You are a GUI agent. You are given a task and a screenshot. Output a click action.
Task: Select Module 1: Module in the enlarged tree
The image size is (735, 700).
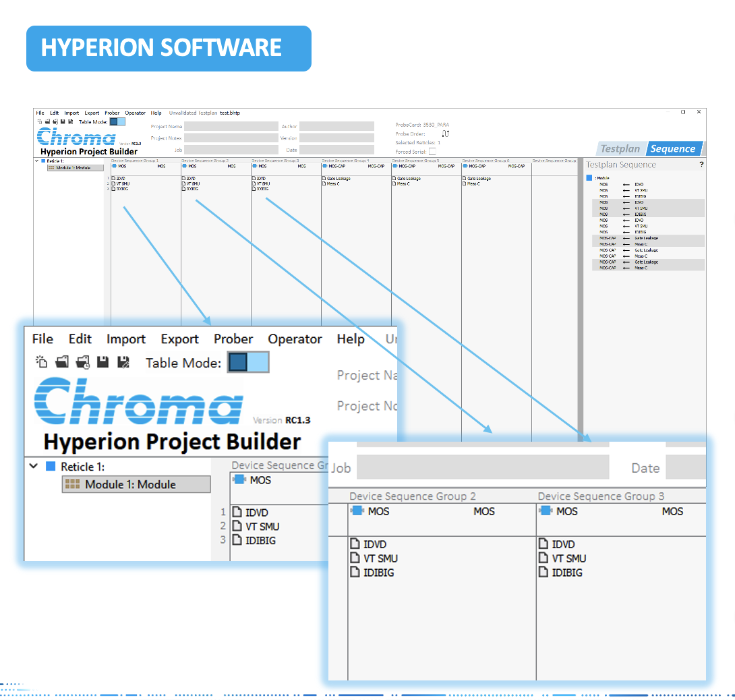(x=136, y=484)
